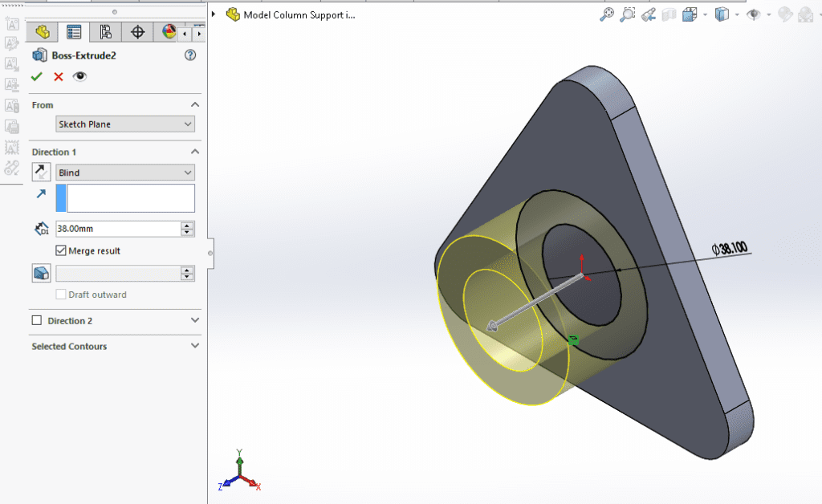
Task: Open the DimXpertManager crosshair tab
Action: tap(137, 32)
